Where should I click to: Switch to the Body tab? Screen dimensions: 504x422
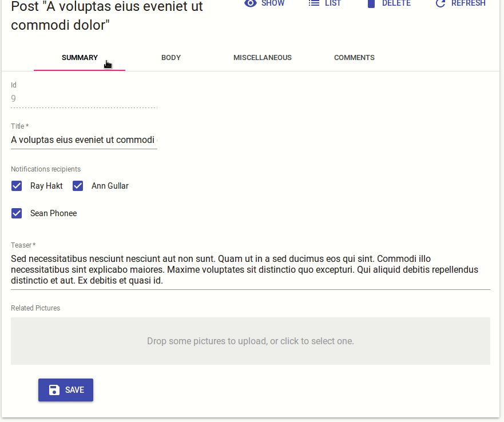[171, 58]
